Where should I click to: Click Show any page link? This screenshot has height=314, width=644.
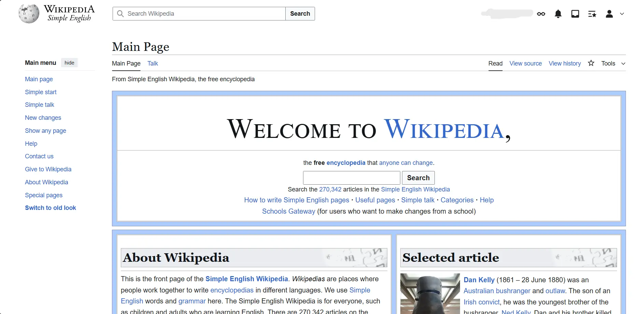pyautogui.click(x=45, y=131)
